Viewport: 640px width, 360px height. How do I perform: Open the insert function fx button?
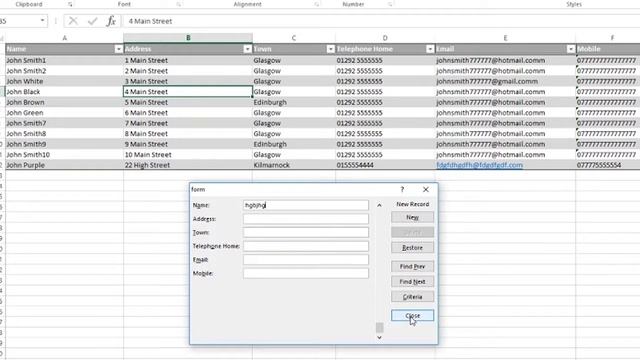[111, 21]
